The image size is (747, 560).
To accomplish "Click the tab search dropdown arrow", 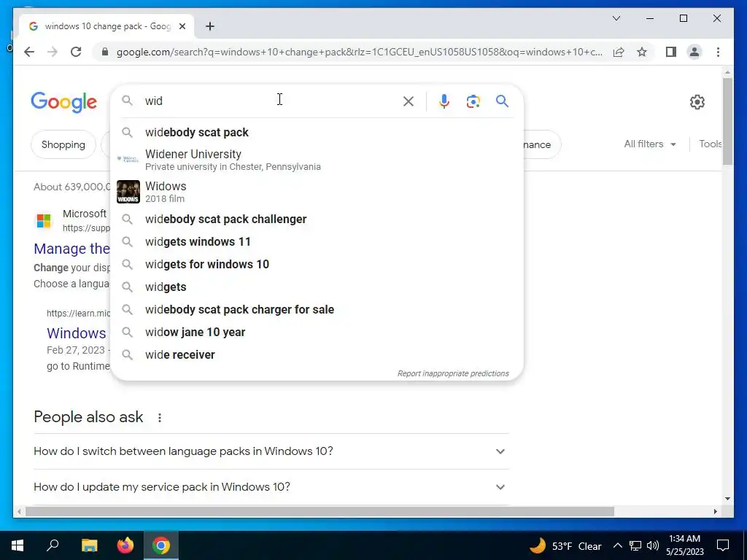I will click(x=616, y=18).
